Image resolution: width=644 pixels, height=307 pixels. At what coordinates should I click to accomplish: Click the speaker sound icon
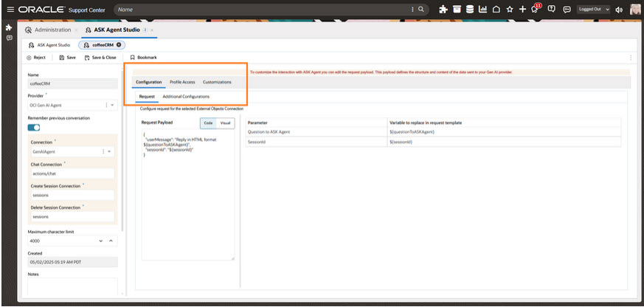pos(619,10)
